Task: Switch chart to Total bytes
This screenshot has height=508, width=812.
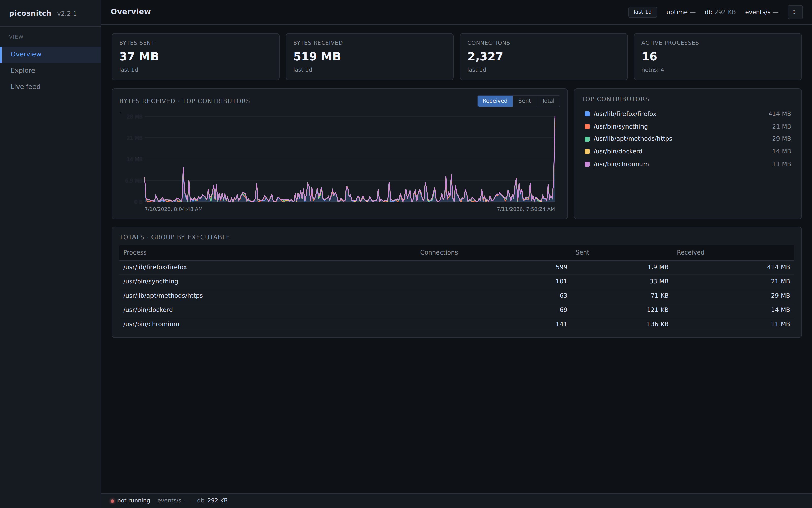Action: point(548,101)
